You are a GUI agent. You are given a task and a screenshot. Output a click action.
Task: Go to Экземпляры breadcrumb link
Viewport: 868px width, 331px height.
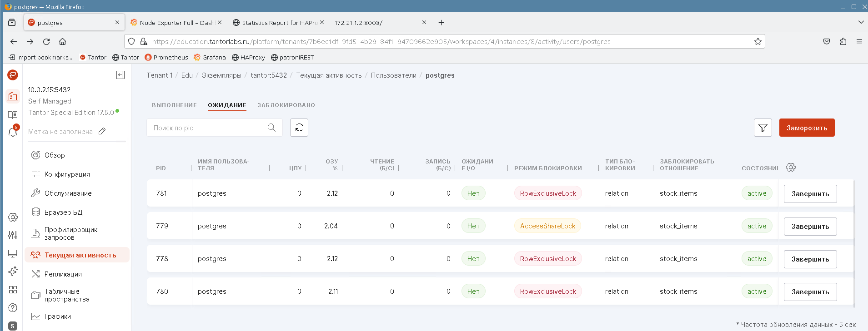pyautogui.click(x=221, y=75)
